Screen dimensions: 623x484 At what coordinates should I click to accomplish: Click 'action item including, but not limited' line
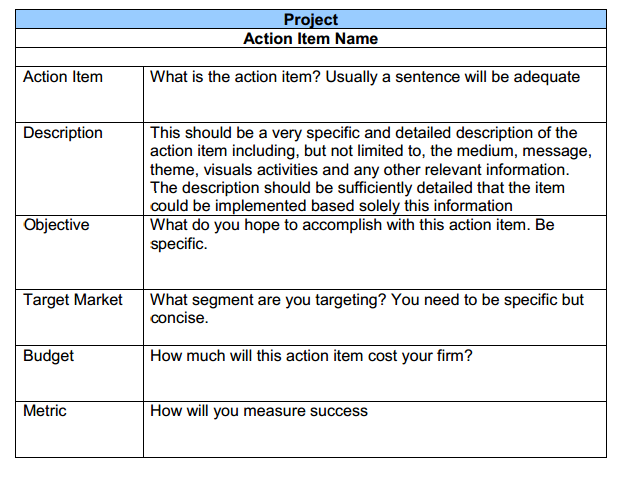click(371, 151)
